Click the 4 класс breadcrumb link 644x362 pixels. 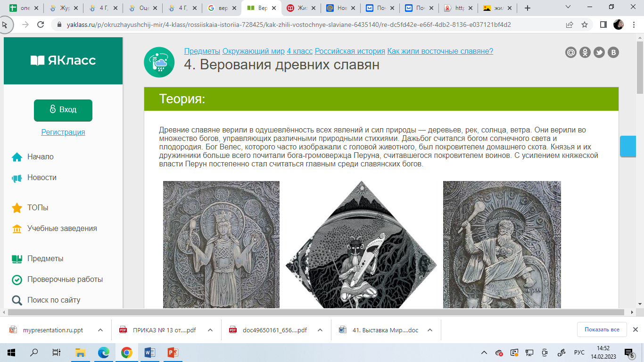[x=300, y=51]
